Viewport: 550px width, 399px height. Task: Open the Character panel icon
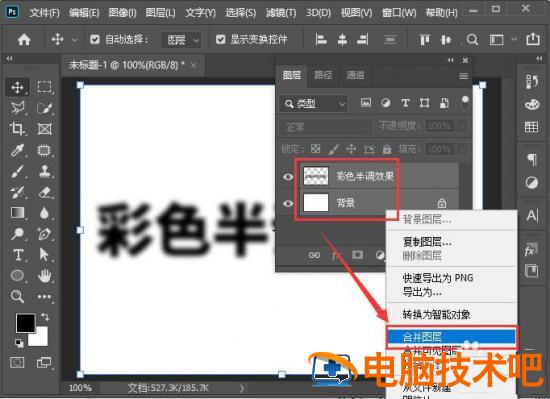point(532,216)
